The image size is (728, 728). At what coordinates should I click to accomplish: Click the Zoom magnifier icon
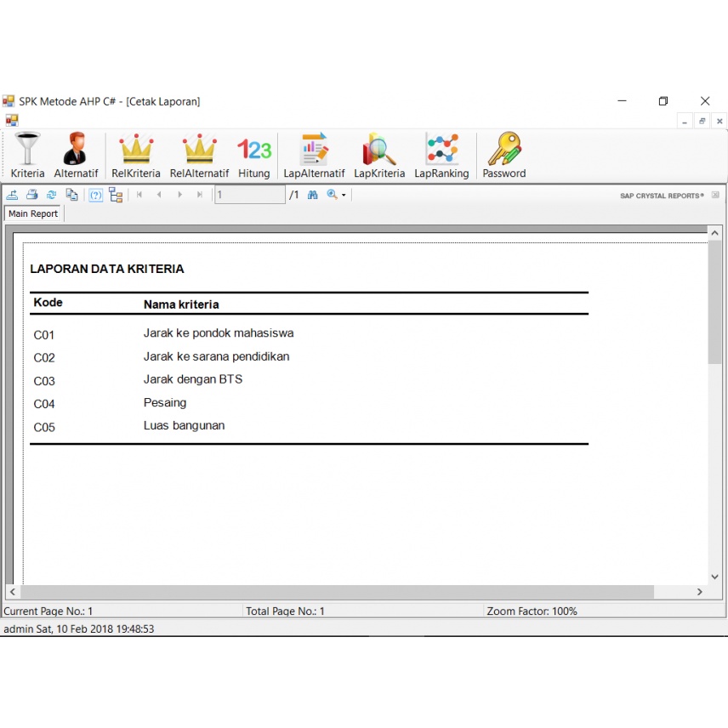pyautogui.click(x=332, y=195)
